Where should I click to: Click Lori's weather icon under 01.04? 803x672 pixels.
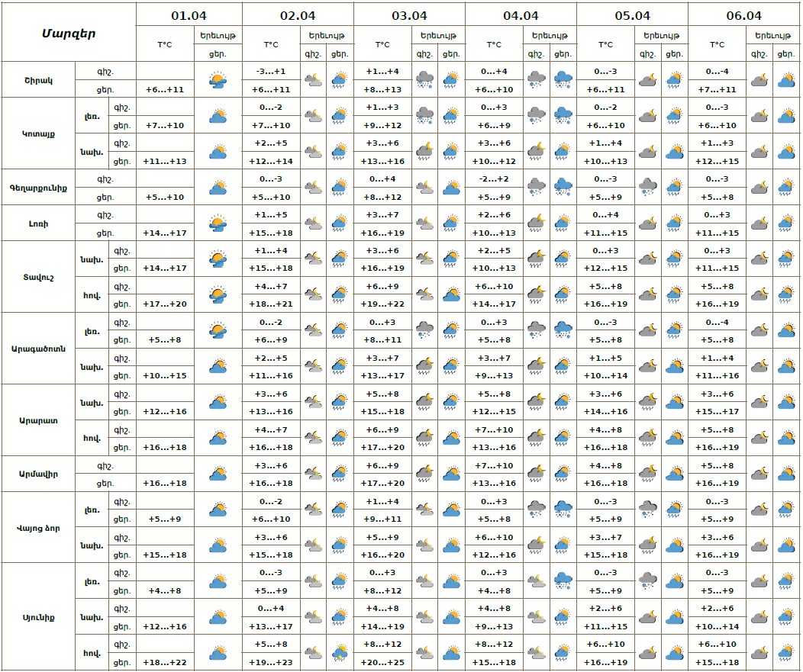click(218, 223)
